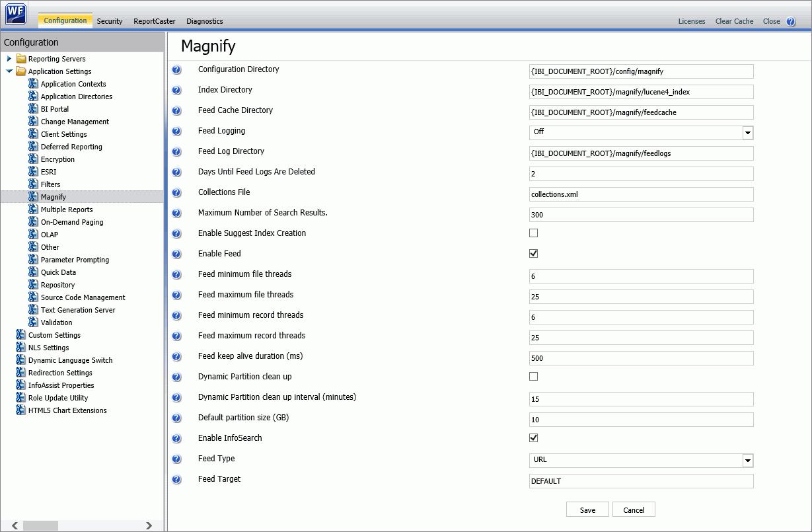Switch to the Diagnostics tab
Viewport: 812px width, 532px height.
pyautogui.click(x=205, y=21)
